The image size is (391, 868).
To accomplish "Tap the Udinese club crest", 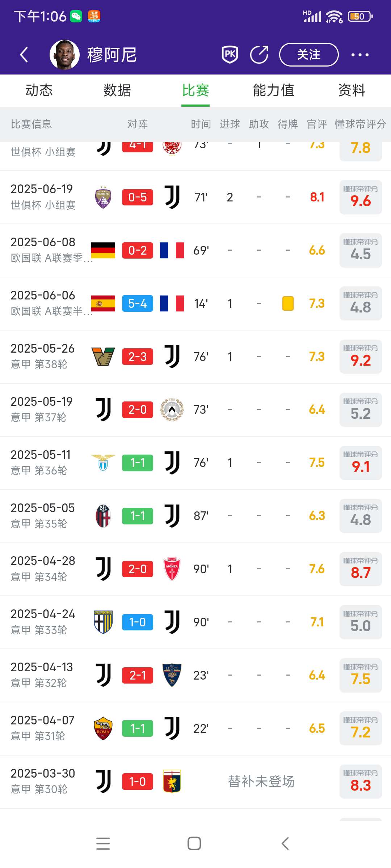I will pos(172,410).
